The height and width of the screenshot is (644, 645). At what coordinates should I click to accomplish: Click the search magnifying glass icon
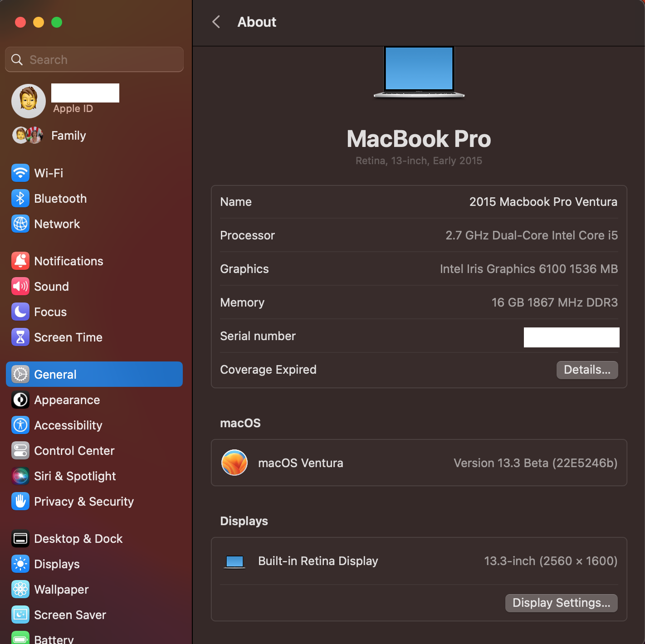click(x=17, y=59)
